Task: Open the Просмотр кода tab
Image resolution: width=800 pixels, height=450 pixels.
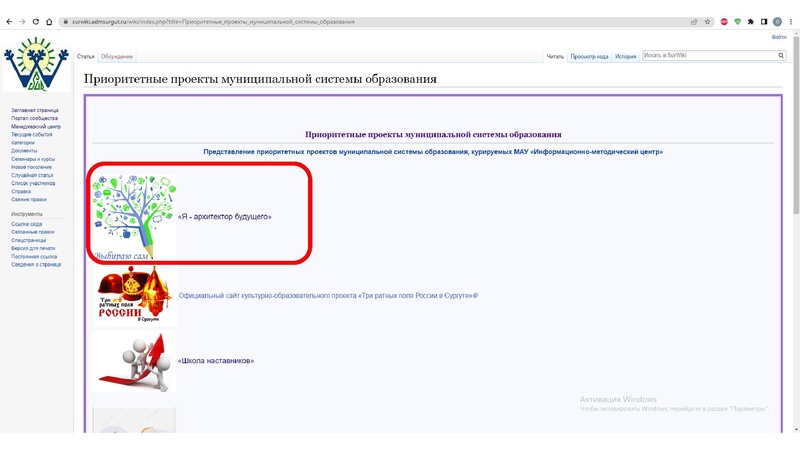Action: (x=589, y=57)
